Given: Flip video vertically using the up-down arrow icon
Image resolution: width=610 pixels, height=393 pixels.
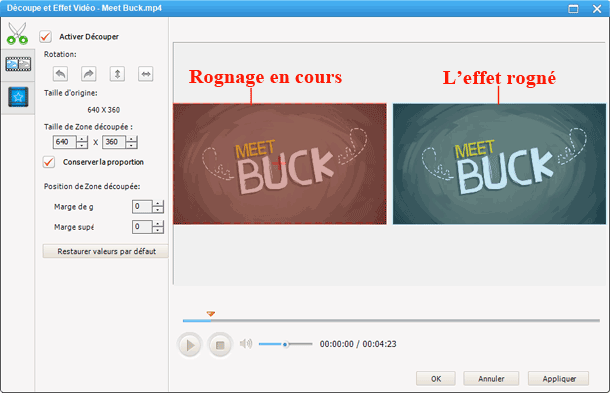Looking at the screenshot, I should pos(117,74).
